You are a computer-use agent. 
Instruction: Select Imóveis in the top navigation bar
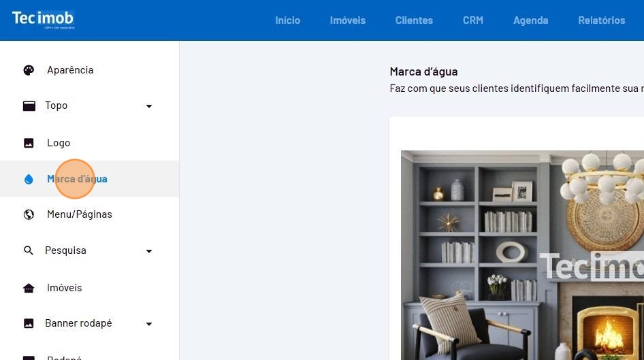[348, 20]
